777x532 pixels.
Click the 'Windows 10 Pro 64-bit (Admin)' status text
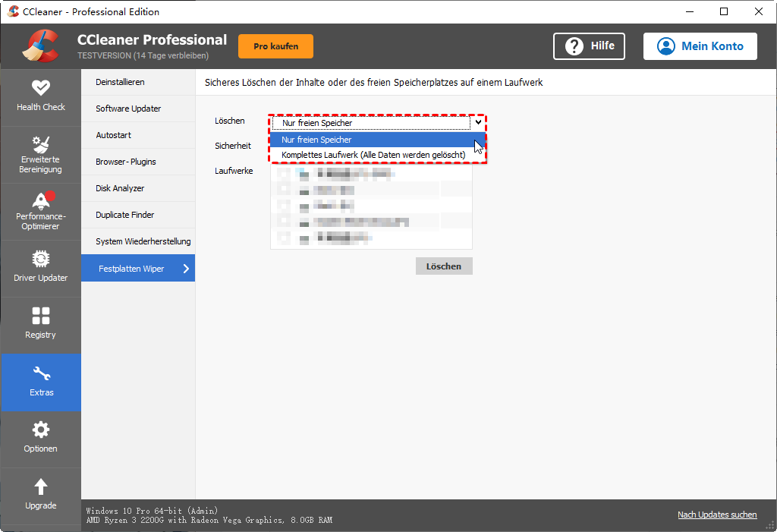152,511
